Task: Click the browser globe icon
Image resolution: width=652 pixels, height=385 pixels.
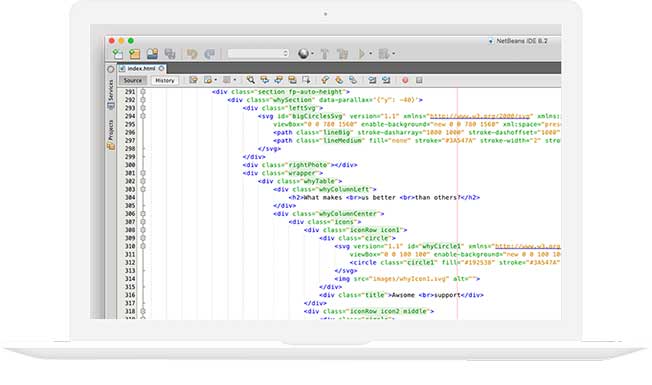Action: (304, 54)
